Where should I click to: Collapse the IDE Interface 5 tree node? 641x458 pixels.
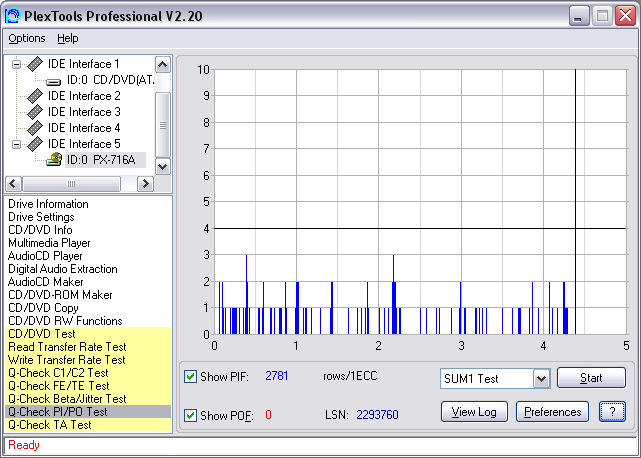(x=16, y=144)
